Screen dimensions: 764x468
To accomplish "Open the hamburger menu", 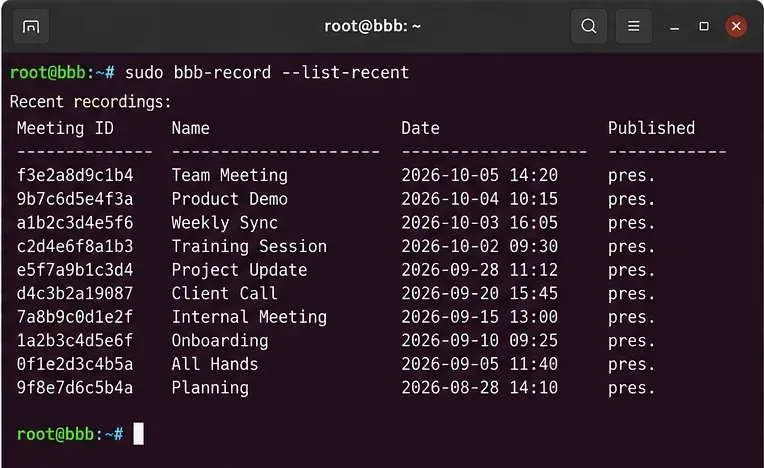I will pyautogui.click(x=633, y=26).
